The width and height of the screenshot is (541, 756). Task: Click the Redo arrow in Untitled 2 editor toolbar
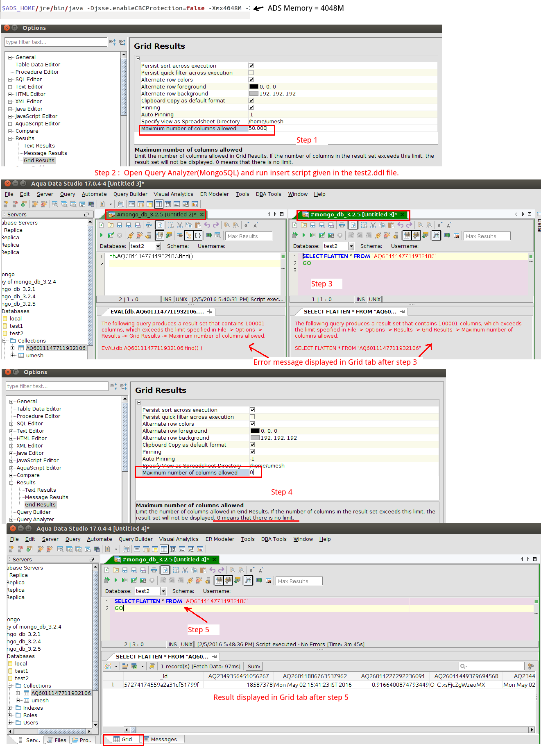click(216, 225)
